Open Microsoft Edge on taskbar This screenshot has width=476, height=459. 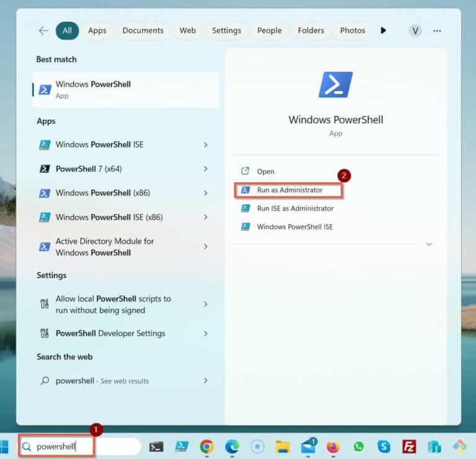(232, 447)
